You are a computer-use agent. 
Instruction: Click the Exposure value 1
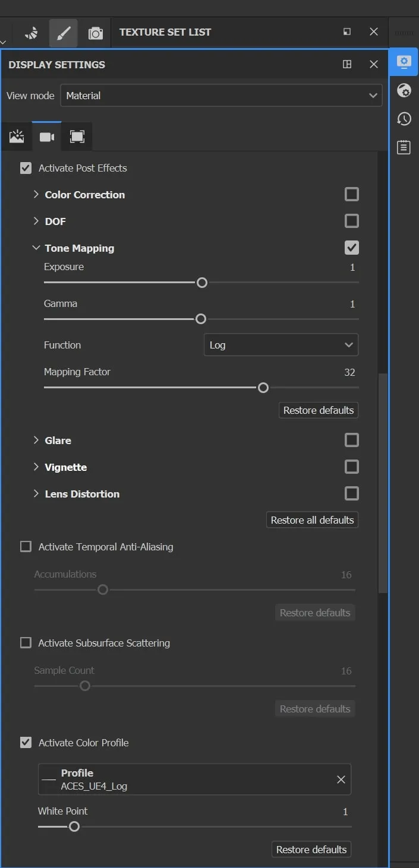point(352,267)
